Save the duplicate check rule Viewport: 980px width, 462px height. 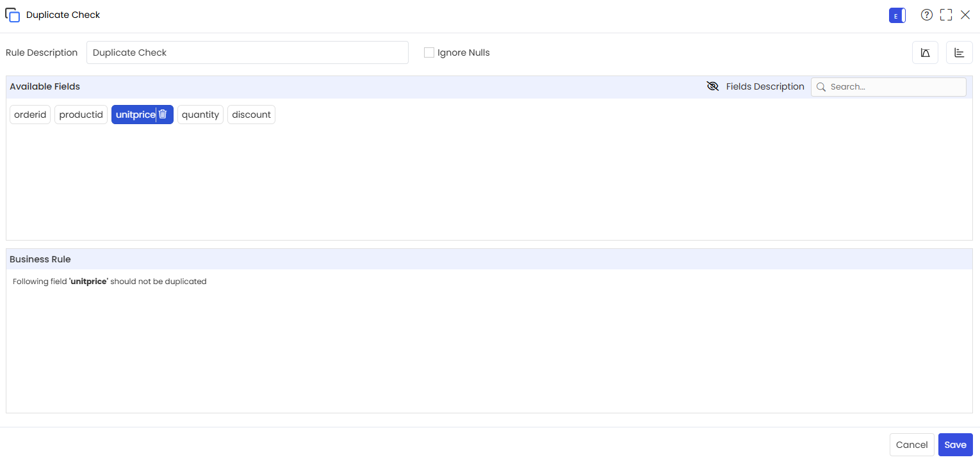coord(955,445)
